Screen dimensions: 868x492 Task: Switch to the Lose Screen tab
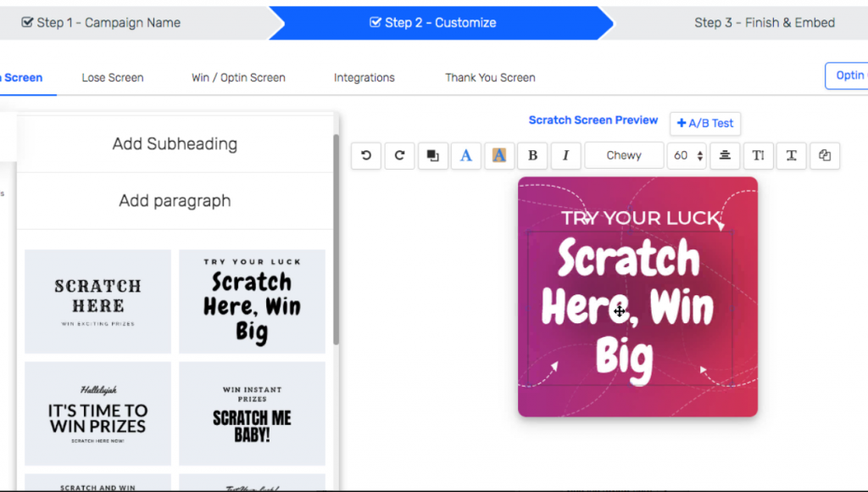point(113,77)
